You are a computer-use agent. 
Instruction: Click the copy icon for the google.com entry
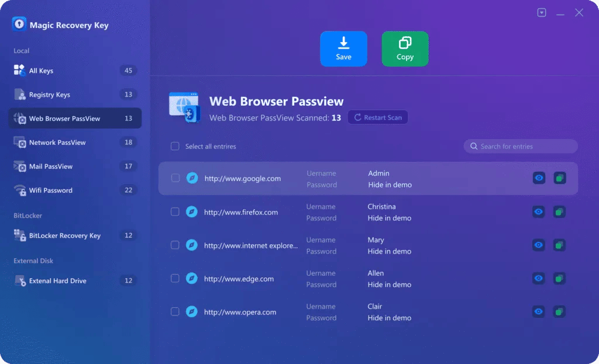click(560, 178)
